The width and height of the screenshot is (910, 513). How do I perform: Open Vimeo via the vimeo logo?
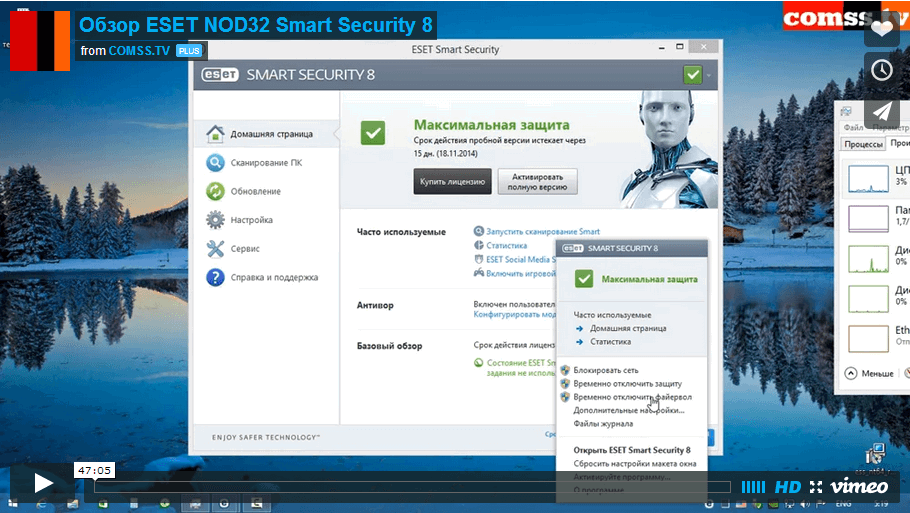859,486
